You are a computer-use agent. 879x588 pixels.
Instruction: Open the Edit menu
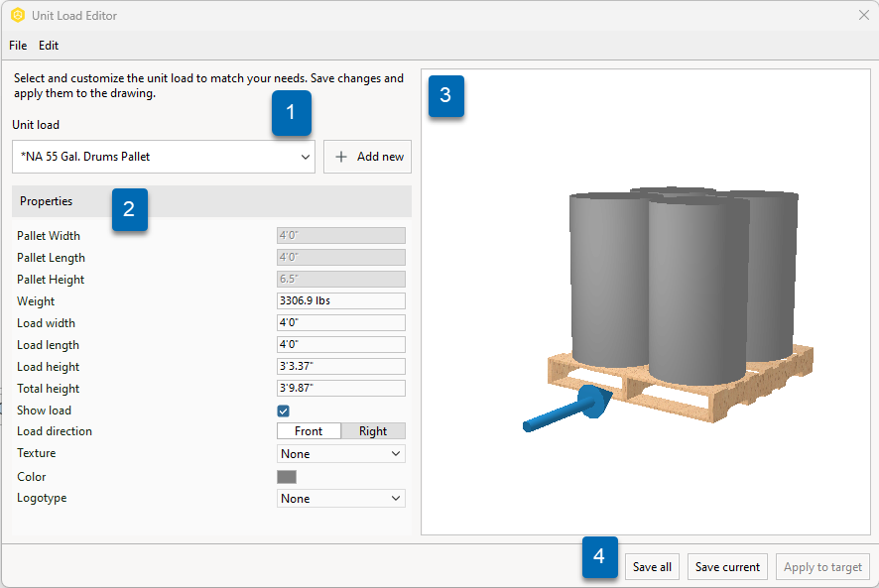coord(49,46)
